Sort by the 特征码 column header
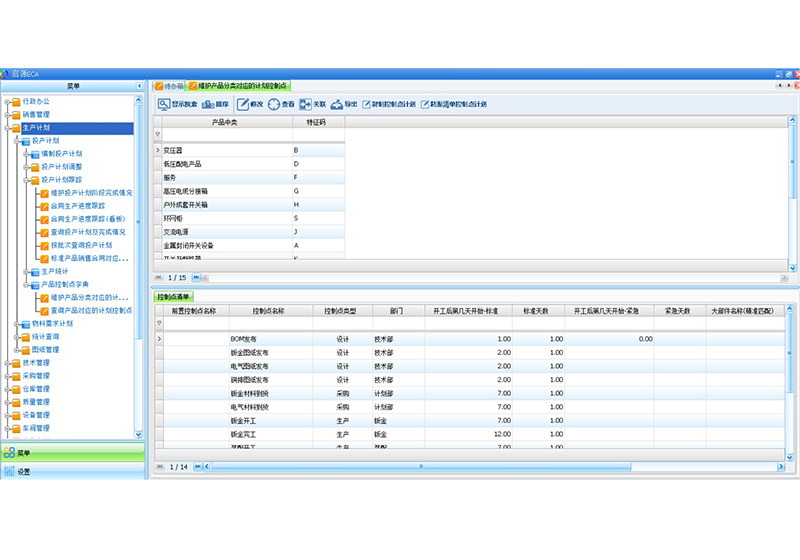 pyautogui.click(x=318, y=122)
